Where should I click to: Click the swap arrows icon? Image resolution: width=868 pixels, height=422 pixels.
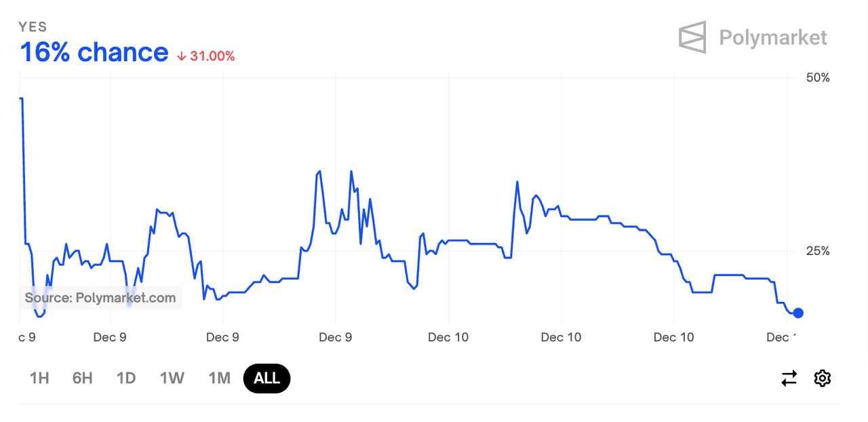(x=789, y=378)
